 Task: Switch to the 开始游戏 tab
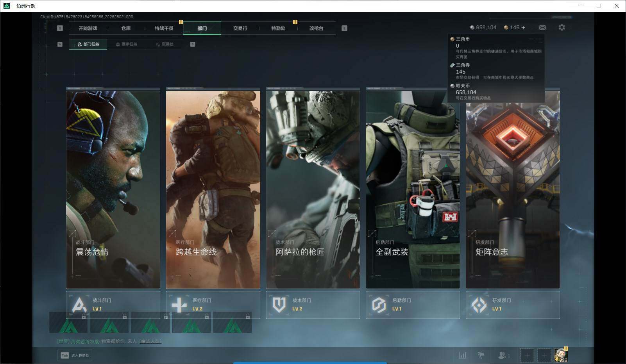click(x=88, y=28)
